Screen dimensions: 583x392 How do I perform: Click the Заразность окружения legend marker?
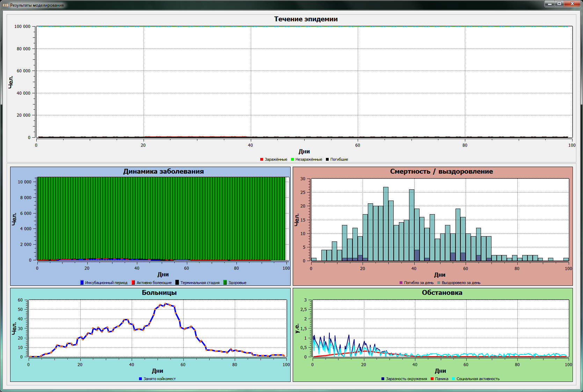pos(383,379)
